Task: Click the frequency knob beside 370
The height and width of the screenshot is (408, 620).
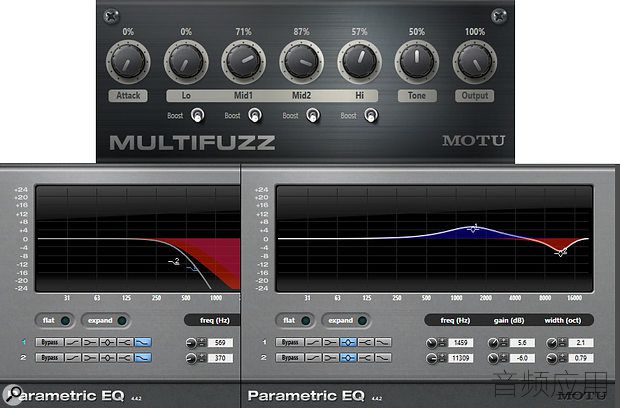Action: [x=191, y=358]
